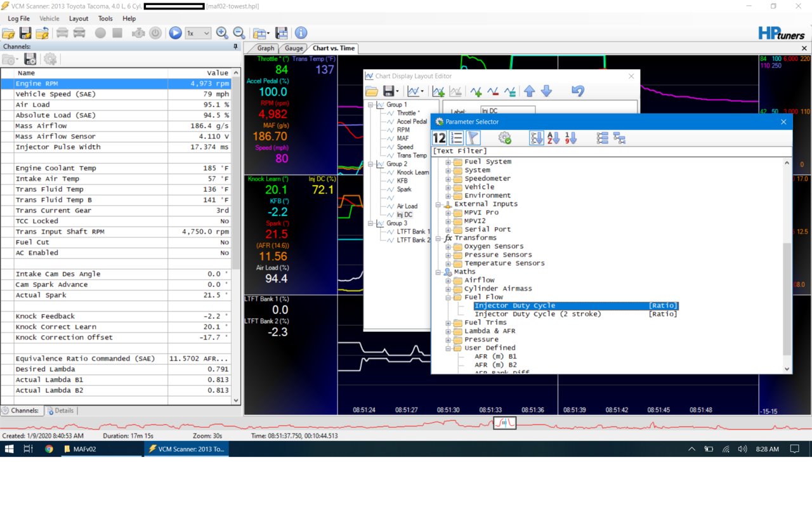The image size is (812, 528).
Task: Select the Vehicle Speed (SAE) channel row
Action: tap(116, 94)
